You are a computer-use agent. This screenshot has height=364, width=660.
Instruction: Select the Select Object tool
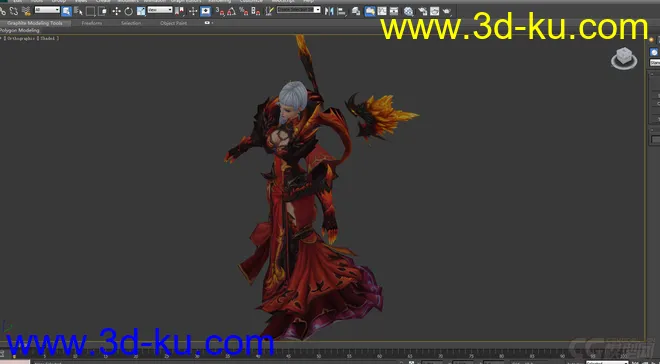point(67,11)
